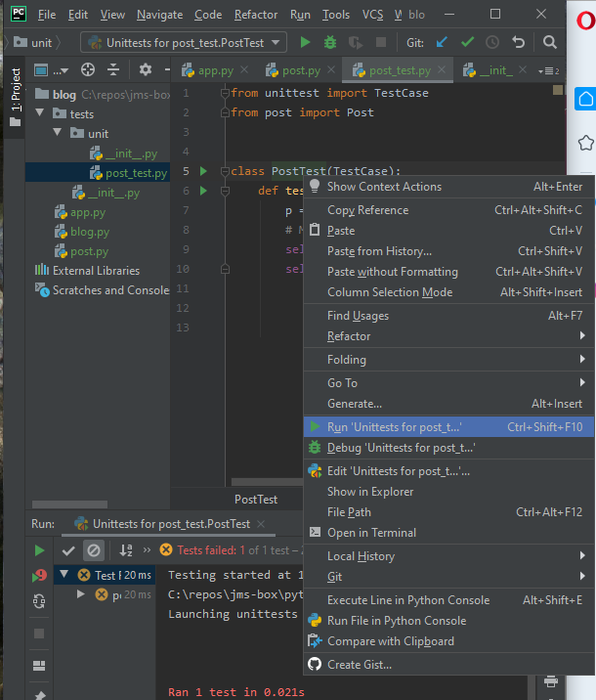This screenshot has height=700, width=596.
Task: Click the Git update project arrow
Action: point(442,42)
